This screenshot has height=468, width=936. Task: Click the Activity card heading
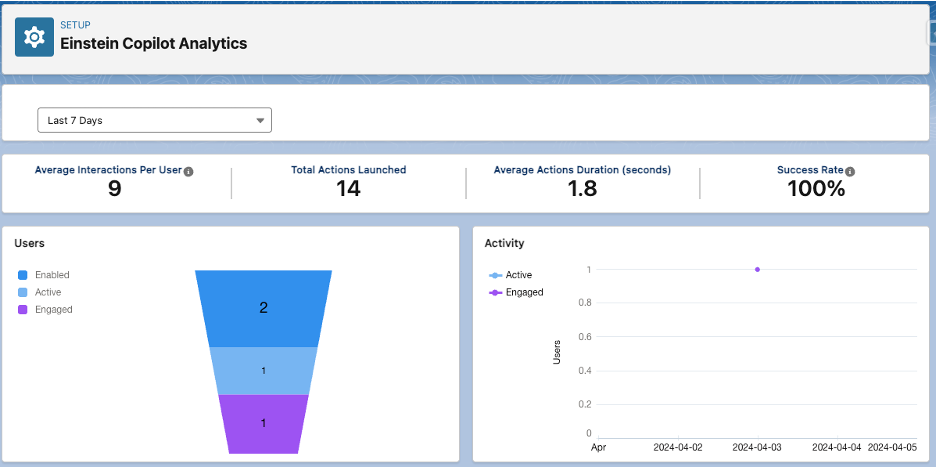(504, 243)
